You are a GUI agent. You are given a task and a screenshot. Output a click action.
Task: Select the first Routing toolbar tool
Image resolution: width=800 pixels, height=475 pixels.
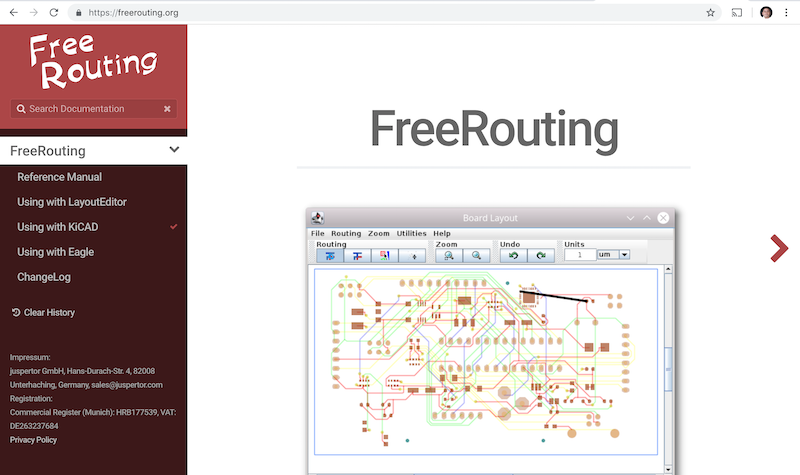click(x=330, y=256)
